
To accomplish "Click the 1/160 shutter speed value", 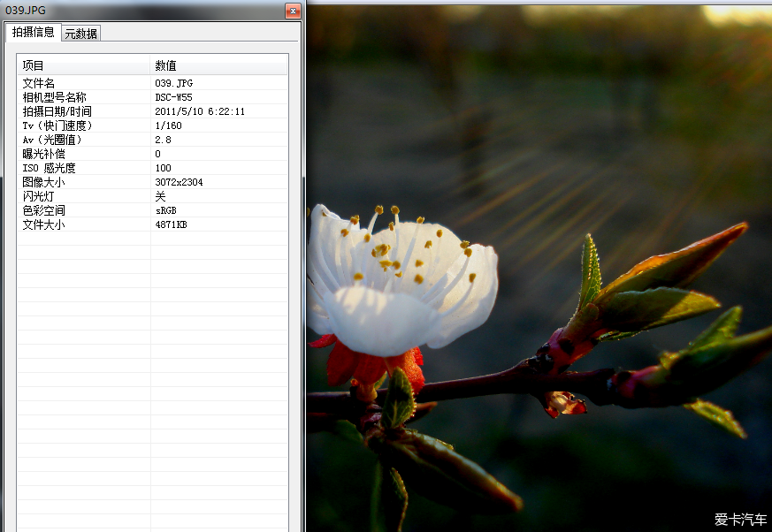I will (x=168, y=126).
